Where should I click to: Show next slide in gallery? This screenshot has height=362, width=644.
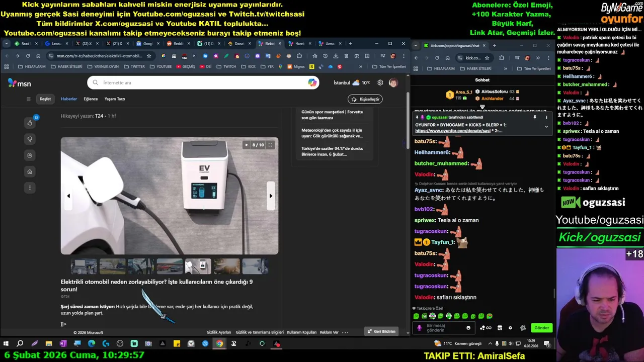tap(271, 196)
